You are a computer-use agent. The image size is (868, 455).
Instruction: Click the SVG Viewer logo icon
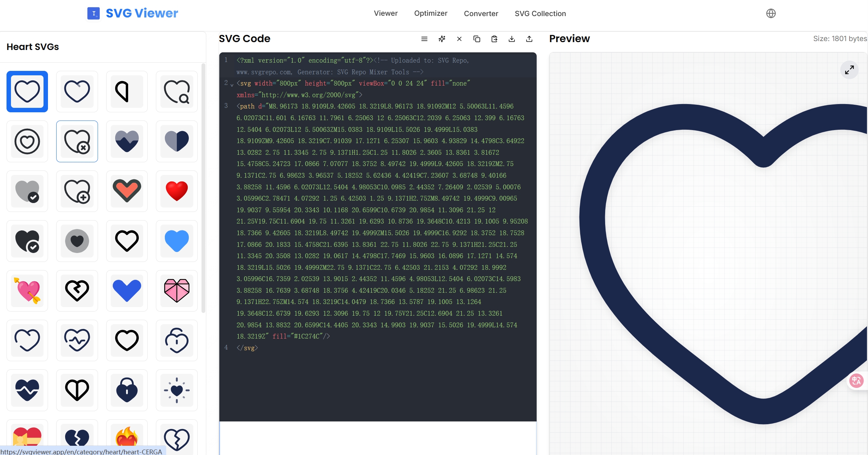pos(93,13)
